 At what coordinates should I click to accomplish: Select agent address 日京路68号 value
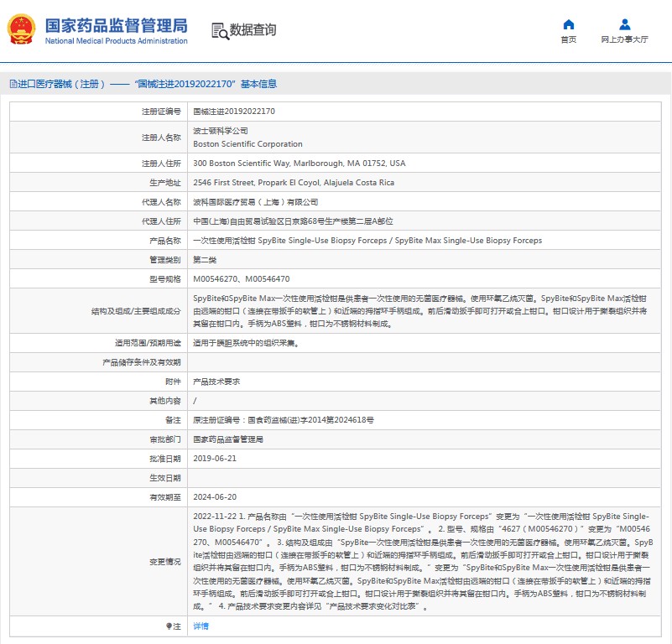pyautogui.click(x=293, y=221)
